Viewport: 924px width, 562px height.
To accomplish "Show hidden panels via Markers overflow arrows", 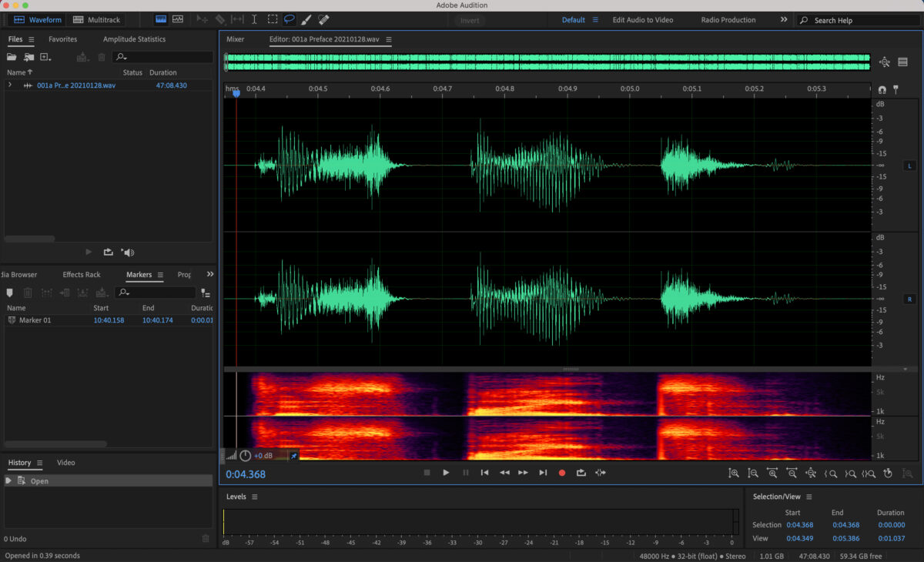I will point(210,274).
